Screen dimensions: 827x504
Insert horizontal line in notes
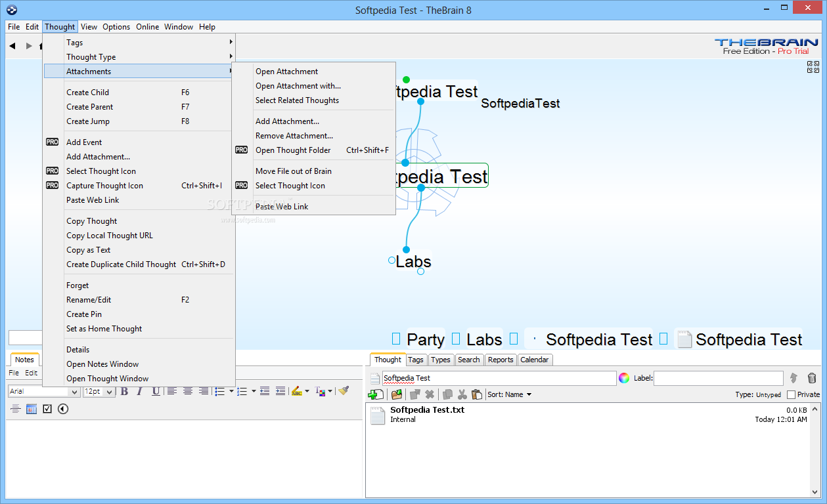[x=15, y=409]
